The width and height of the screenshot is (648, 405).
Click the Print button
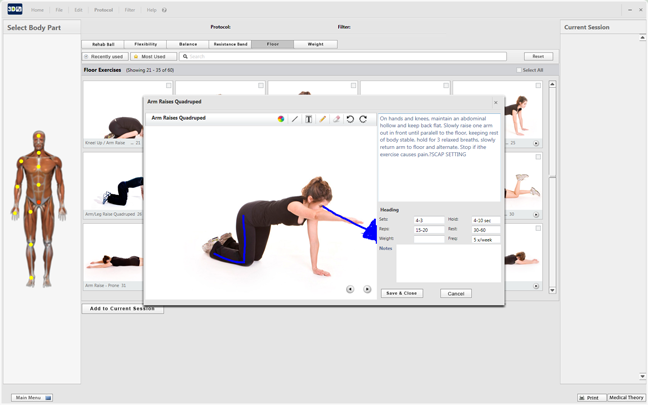[x=592, y=398]
